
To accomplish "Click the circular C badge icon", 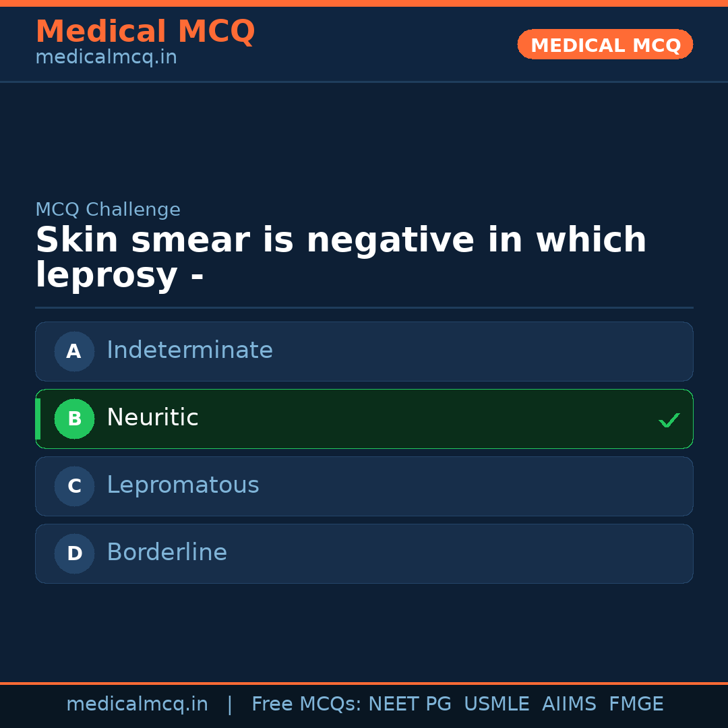I will 74,486.
